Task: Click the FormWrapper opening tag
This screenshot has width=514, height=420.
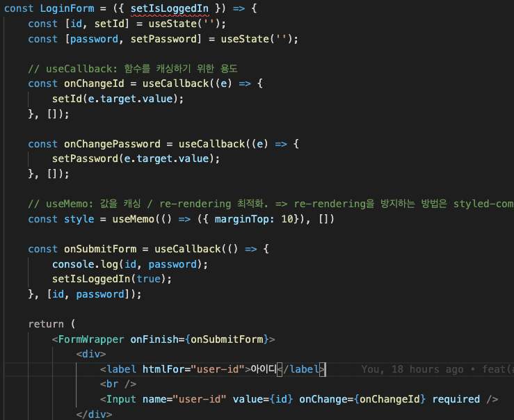Action: (163, 339)
